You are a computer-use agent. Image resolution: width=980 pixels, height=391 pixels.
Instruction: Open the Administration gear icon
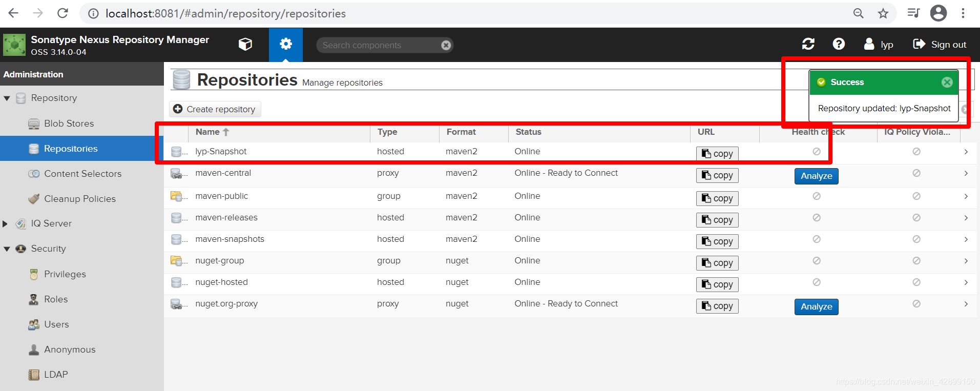tap(286, 45)
